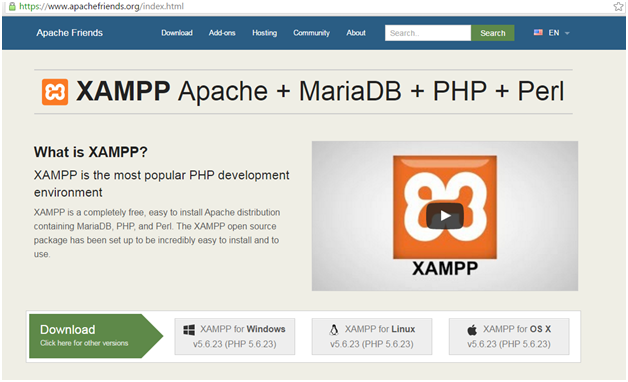Open the About menu item
628x382 pixels.
click(356, 33)
